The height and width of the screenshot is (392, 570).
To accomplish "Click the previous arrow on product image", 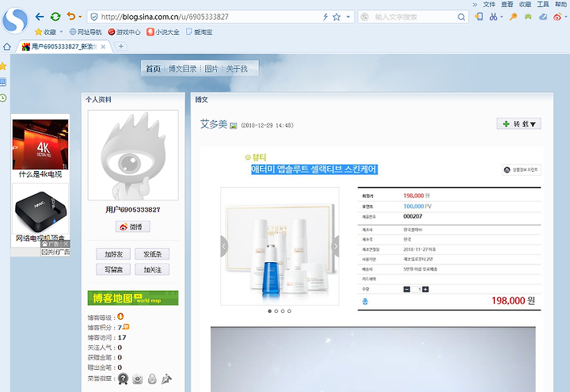I will (x=224, y=246).
